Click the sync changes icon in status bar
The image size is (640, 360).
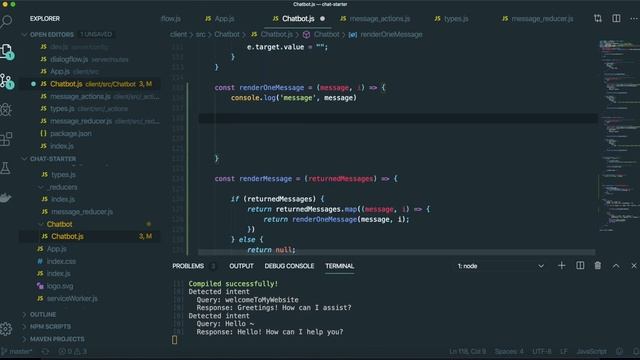pyautogui.click(x=45, y=351)
